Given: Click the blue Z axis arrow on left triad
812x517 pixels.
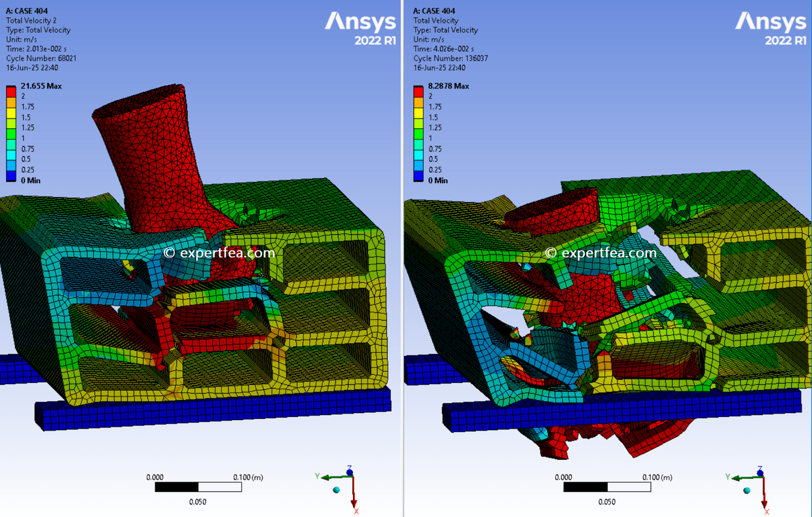Looking at the screenshot, I should click(348, 471).
